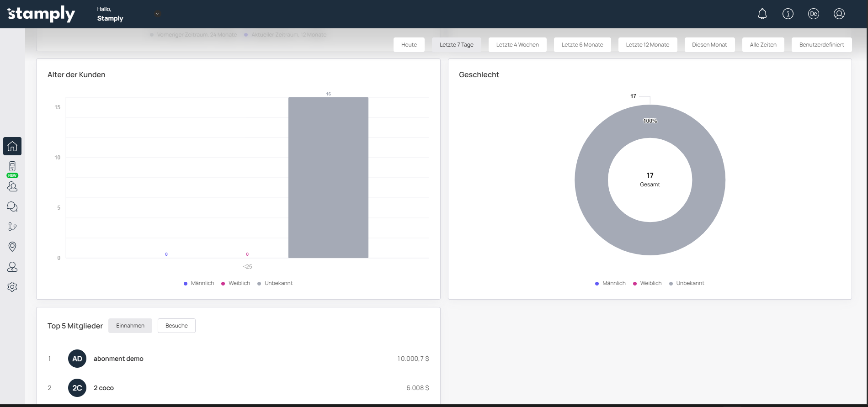Toggle Männlich legend in Alter der Kunden chart

pos(199,283)
